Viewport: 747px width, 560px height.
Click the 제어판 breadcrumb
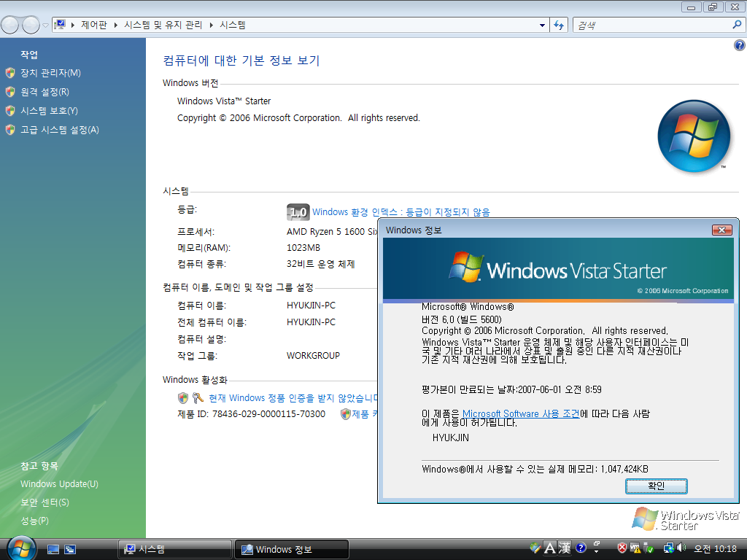(x=94, y=25)
